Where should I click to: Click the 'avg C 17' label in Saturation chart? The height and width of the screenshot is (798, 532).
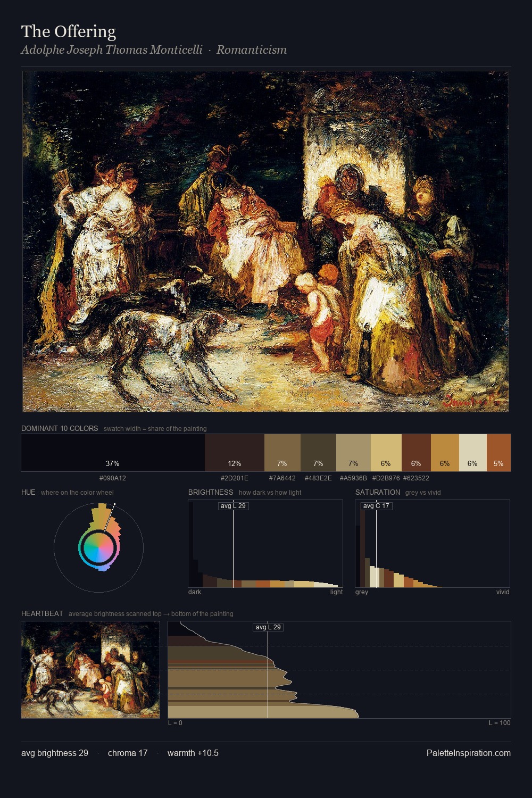tap(376, 506)
